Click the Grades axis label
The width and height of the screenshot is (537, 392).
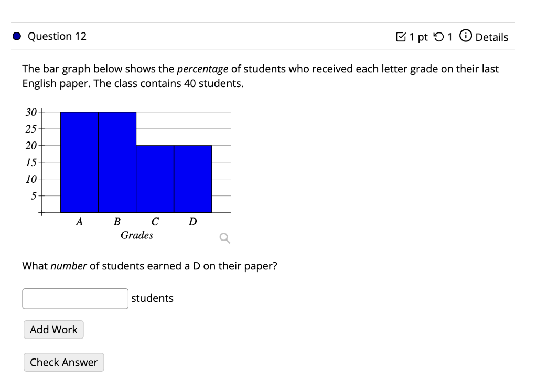(x=137, y=235)
